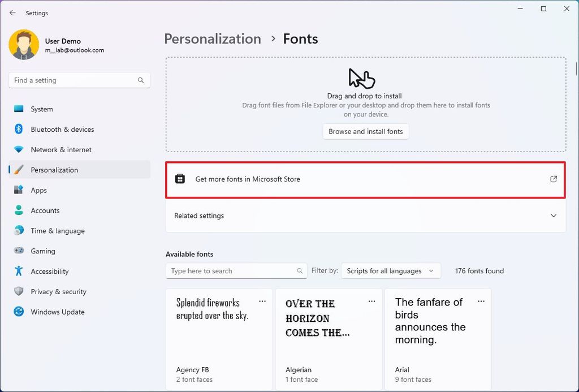
Task: Click the Windows Update icon in sidebar
Action: (18, 312)
